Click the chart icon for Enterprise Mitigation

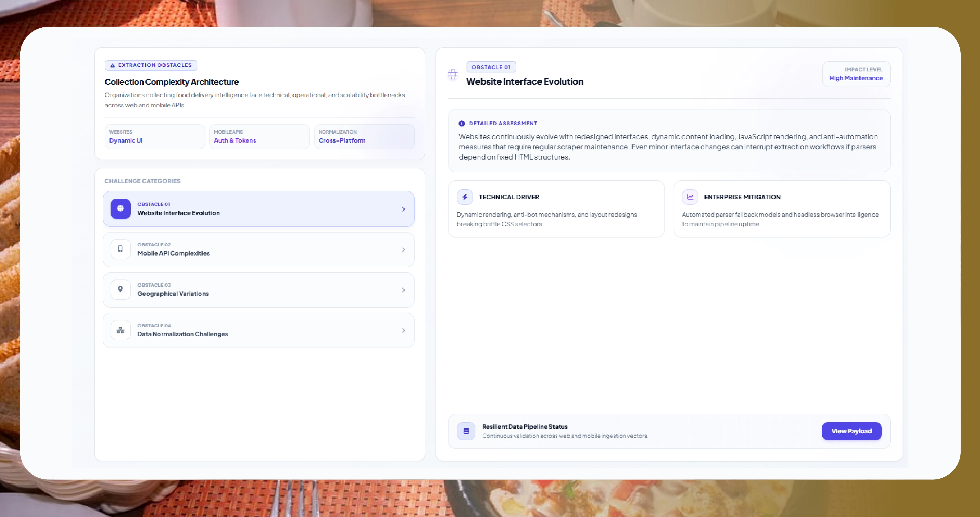tap(690, 197)
